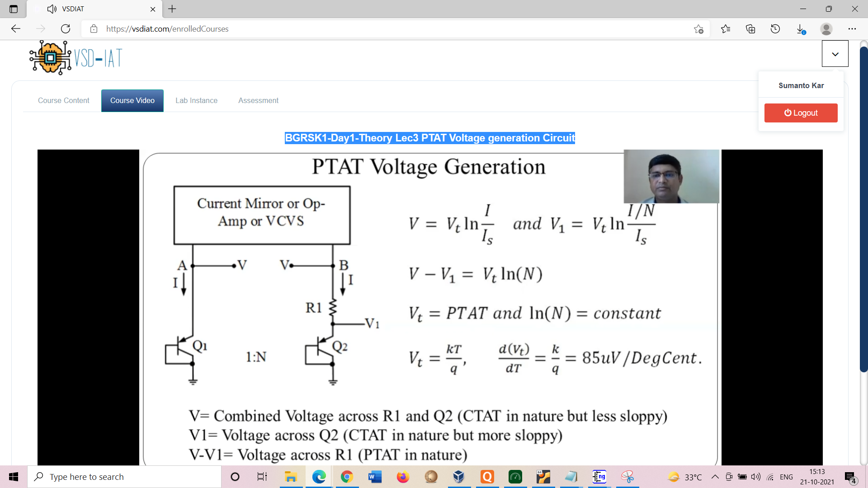868x488 pixels.
Task: Expand hidden system tray icons
Action: 715,477
